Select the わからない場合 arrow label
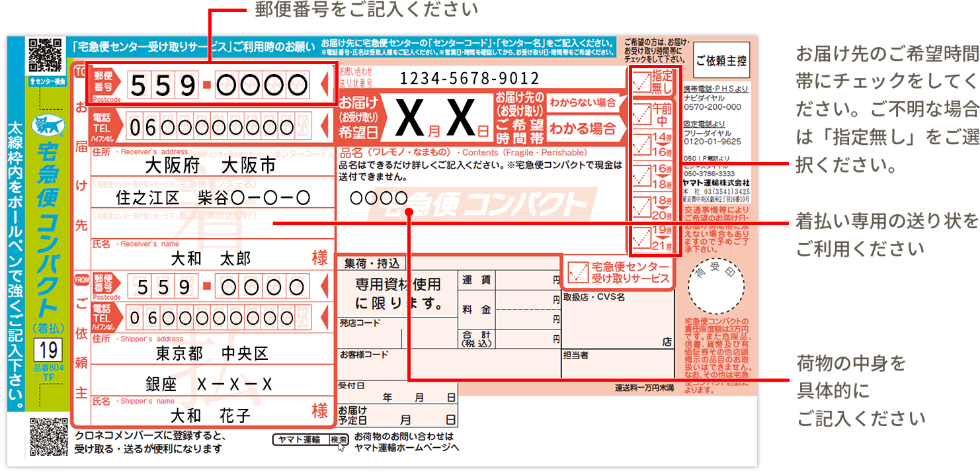The width and height of the screenshot is (980, 475). pyautogui.click(x=583, y=103)
